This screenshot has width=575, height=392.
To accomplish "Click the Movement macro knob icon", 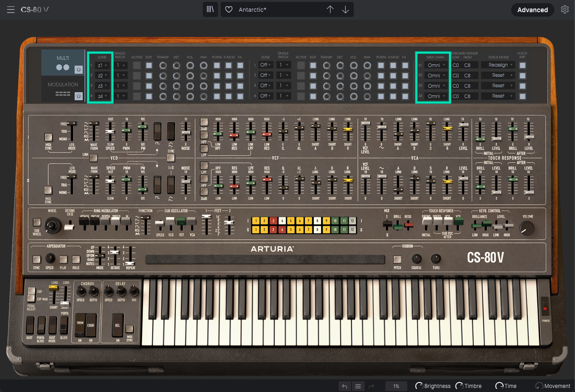I will pyautogui.click(x=538, y=386).
